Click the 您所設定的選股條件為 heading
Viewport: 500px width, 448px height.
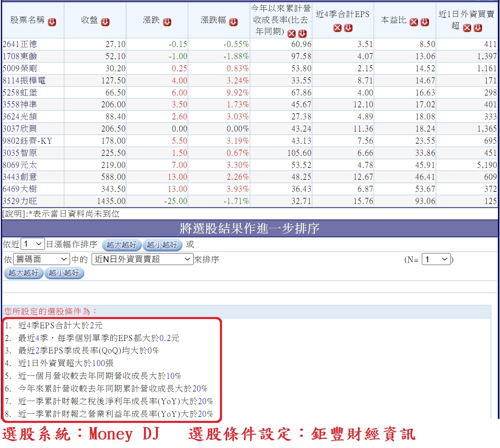(51, 311)
